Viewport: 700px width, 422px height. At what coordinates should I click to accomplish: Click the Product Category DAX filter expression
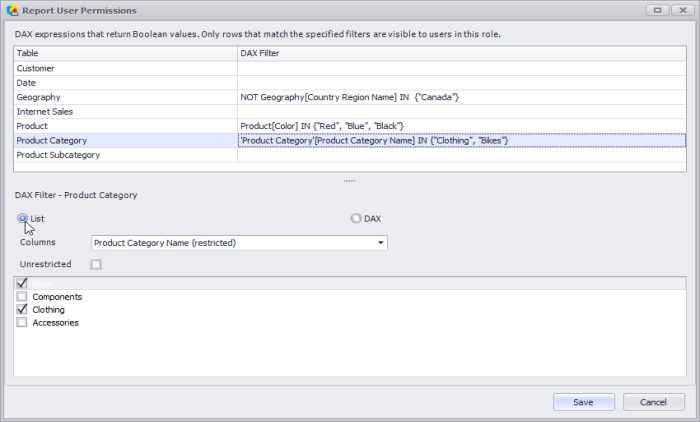click(x=375, y=141)
